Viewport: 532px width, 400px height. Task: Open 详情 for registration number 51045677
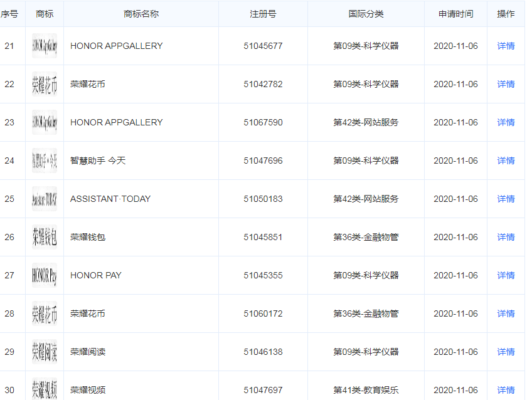click(506, 46)
